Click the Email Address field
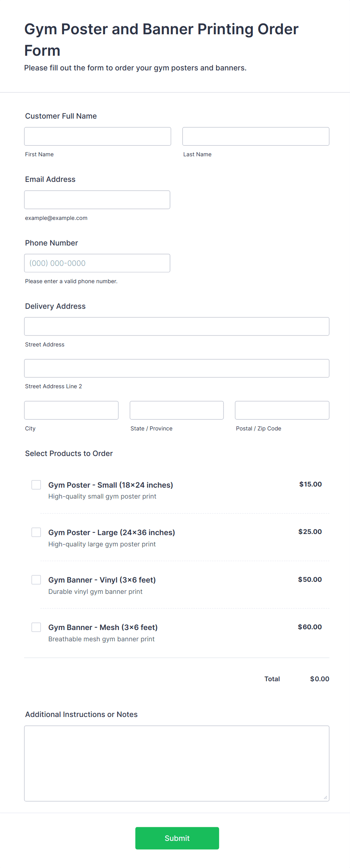Screen dimensions: 350x868 tap(97, 200)
